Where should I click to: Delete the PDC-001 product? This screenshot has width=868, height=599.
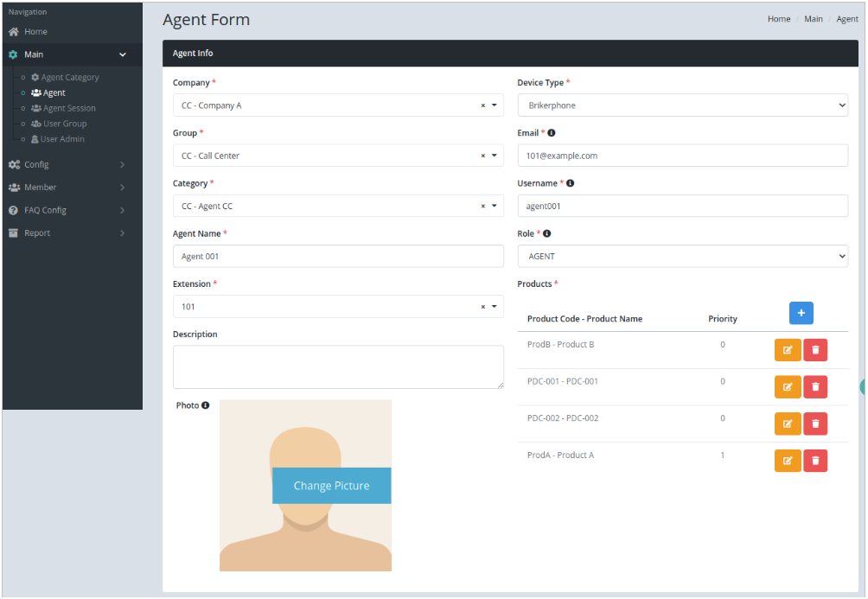815,386
